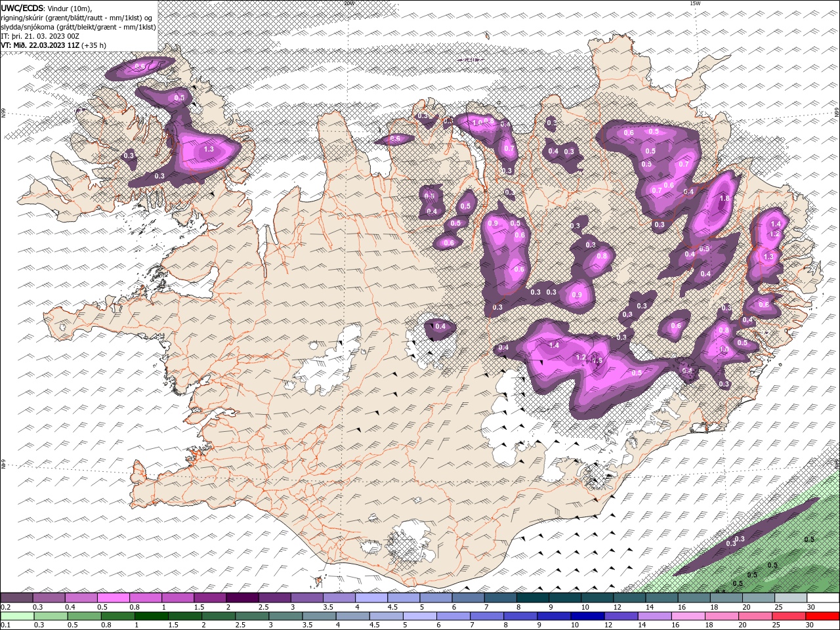Select the bright pink snow swatch above 0.5
Viewport: 840px width, 630px height.
point(113,598)
